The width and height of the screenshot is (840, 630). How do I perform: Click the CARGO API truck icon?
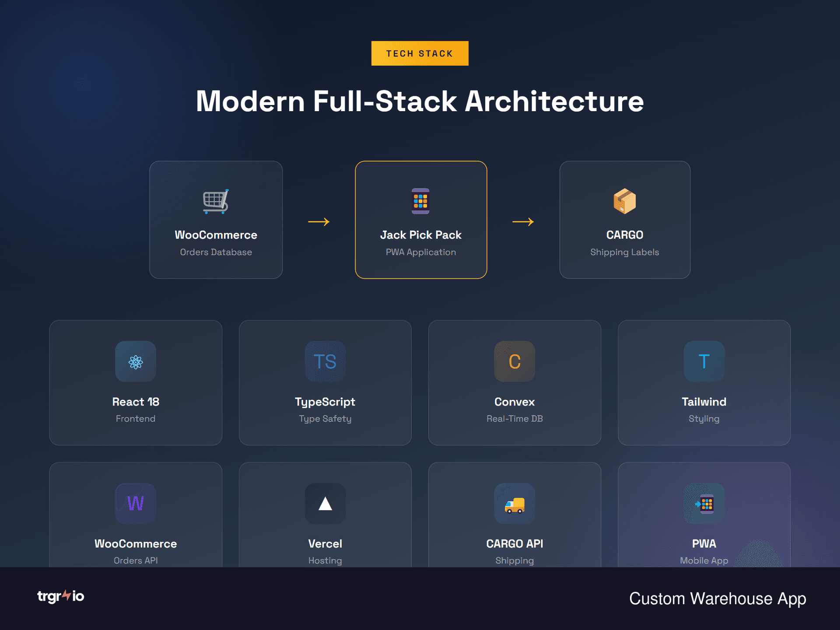(514, 504)
